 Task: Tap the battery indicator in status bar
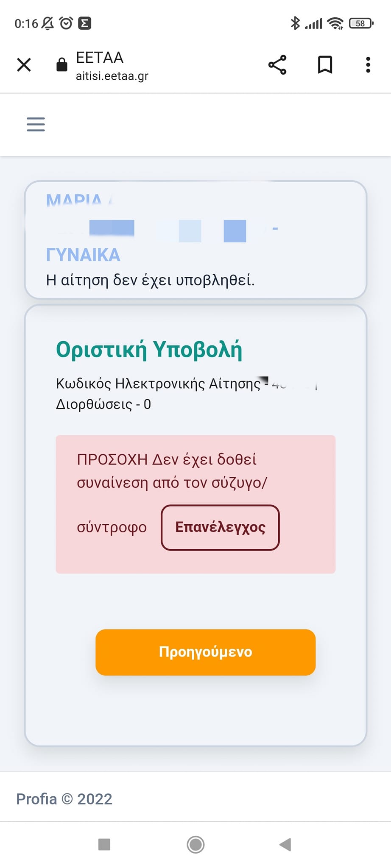(360, 23)
